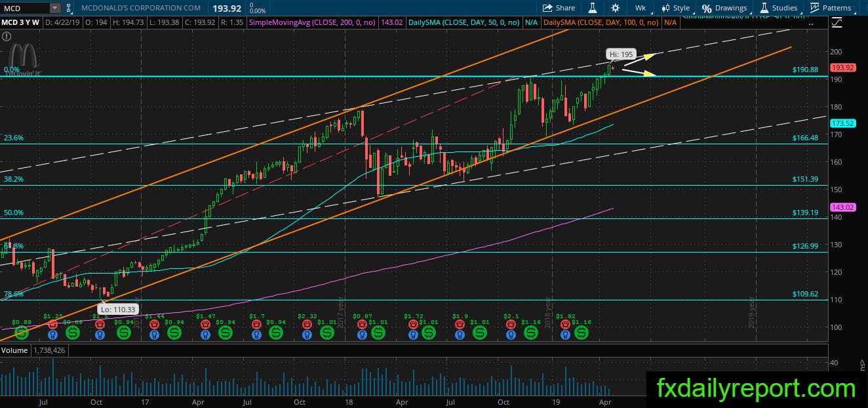This screenshot has width=868, height=408.
Task: Click the $1.82 earnings phone icon
Action: (x=564, y=325)
